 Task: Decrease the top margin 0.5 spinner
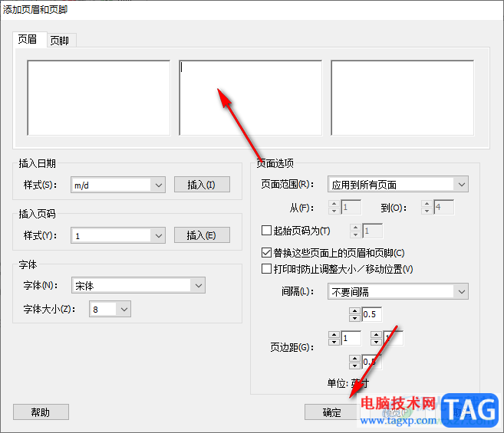pyautogui.click(x=354, y=318)
